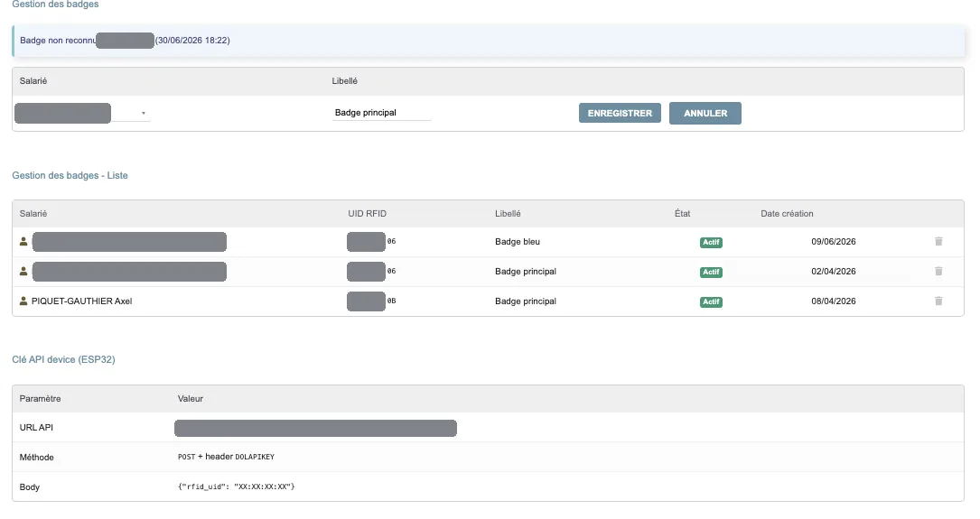This screenshot has height=519, width=980.
Task: Click Actif status for 02/04/2026 badge
Action: 711,273
